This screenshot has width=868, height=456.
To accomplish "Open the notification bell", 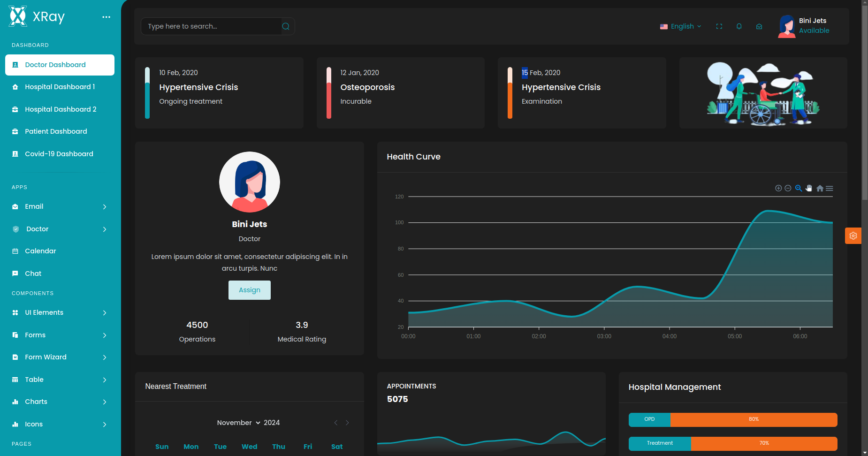I will [x=739, y=26].
